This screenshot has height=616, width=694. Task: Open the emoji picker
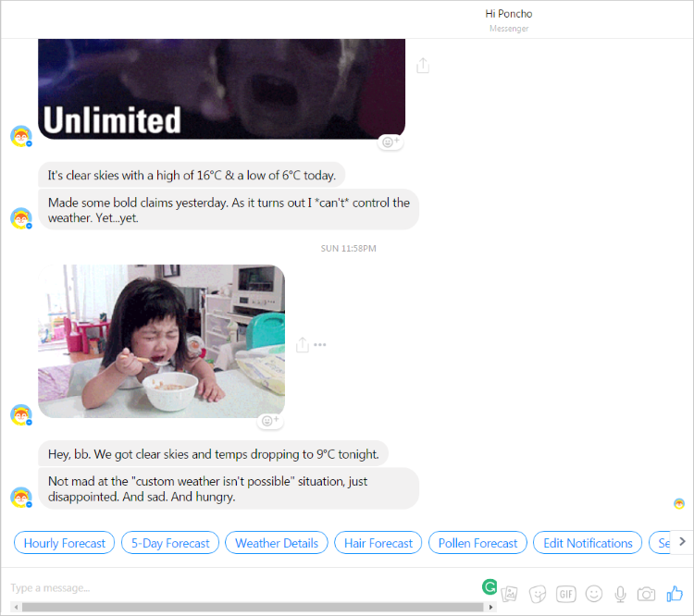[593, 594]
